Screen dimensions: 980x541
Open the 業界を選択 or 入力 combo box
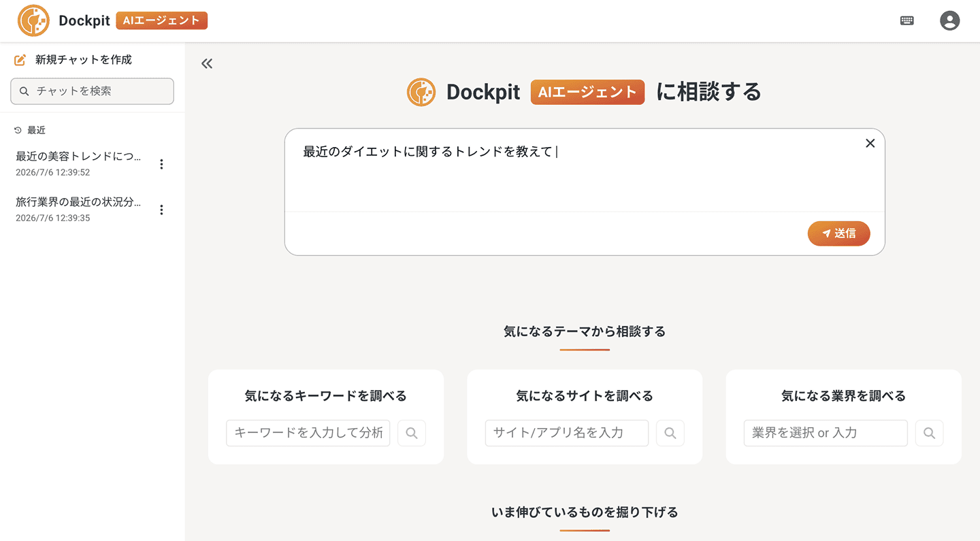(x=826, y=433)
